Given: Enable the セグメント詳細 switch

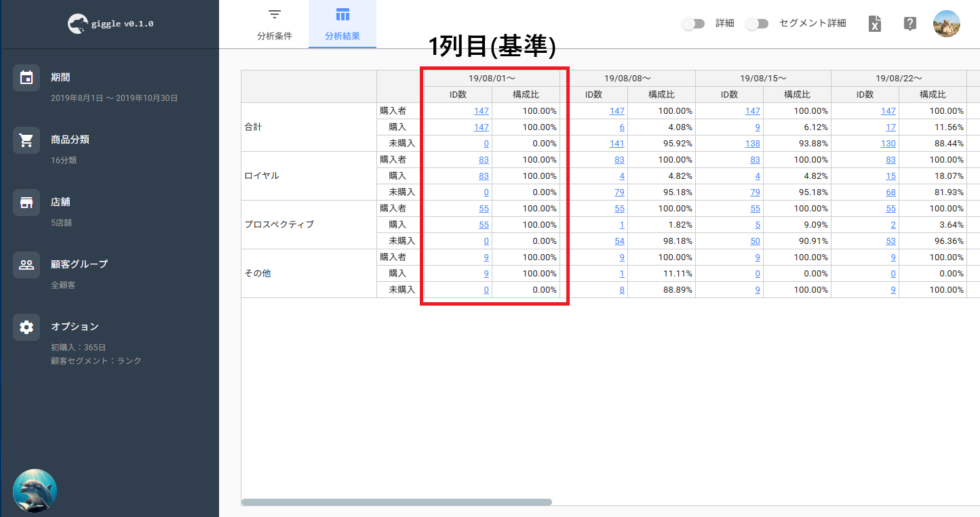Looking at the screenshot, I should 756,24.
